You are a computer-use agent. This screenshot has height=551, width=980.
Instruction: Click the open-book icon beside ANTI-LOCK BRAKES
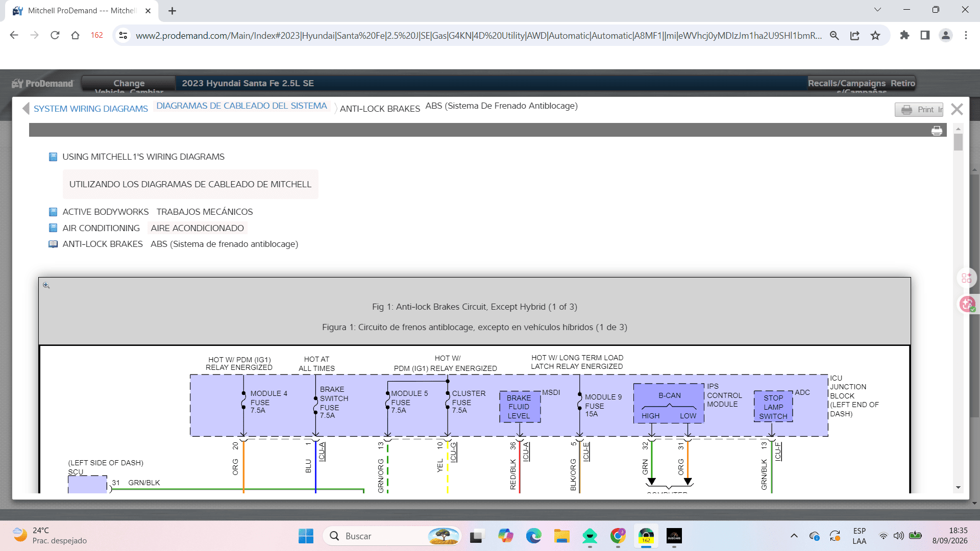click(53, 244)
